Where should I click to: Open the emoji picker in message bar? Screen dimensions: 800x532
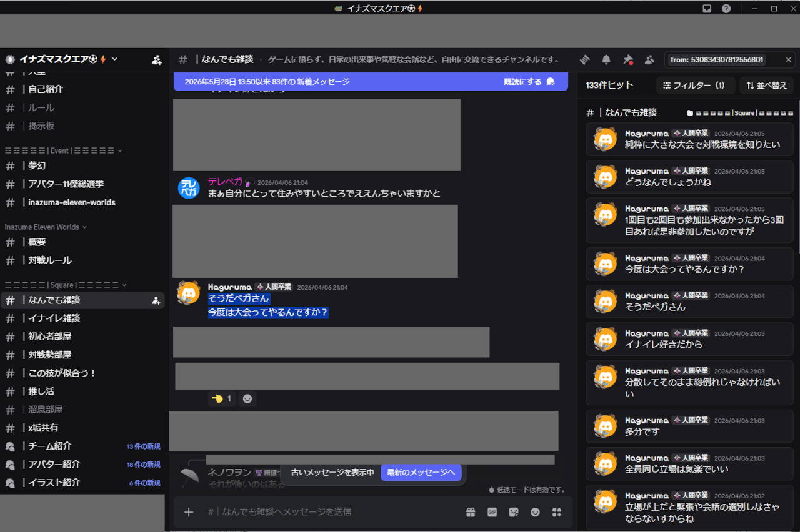coord(535,512)
